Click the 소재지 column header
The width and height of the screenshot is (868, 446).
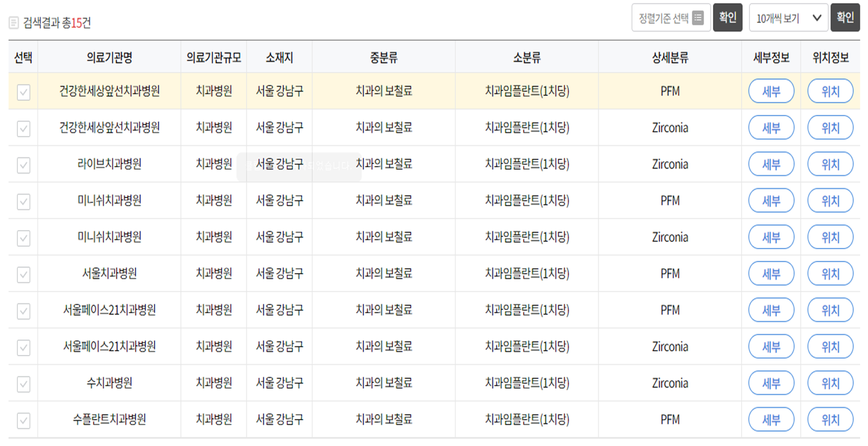pyautogui.click(x=279, y=57)
